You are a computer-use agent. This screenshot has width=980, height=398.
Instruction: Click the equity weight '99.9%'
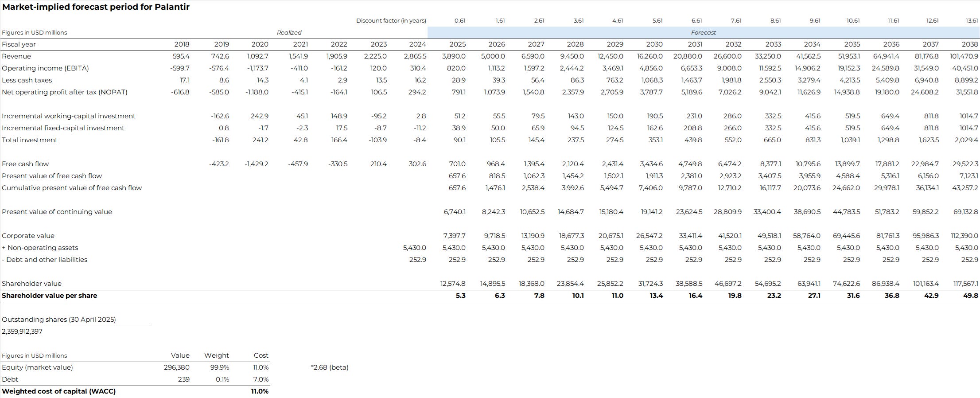tap(220, 367)
